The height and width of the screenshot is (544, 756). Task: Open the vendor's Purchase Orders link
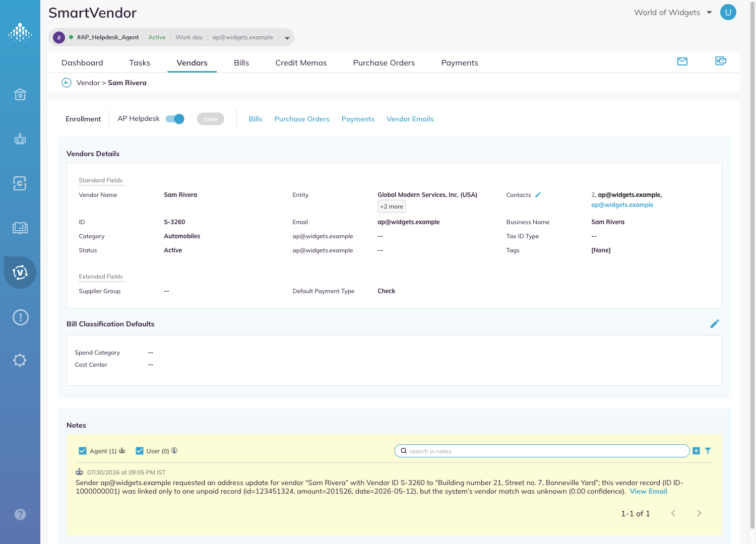pos(302,119)
